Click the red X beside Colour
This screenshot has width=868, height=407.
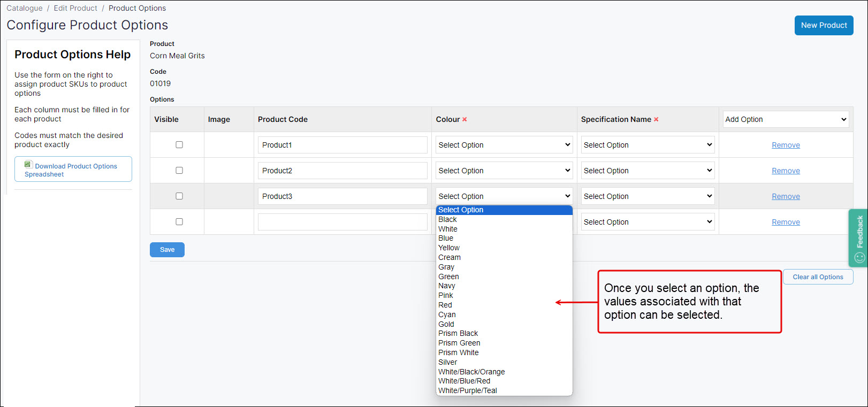pos(465,120)
